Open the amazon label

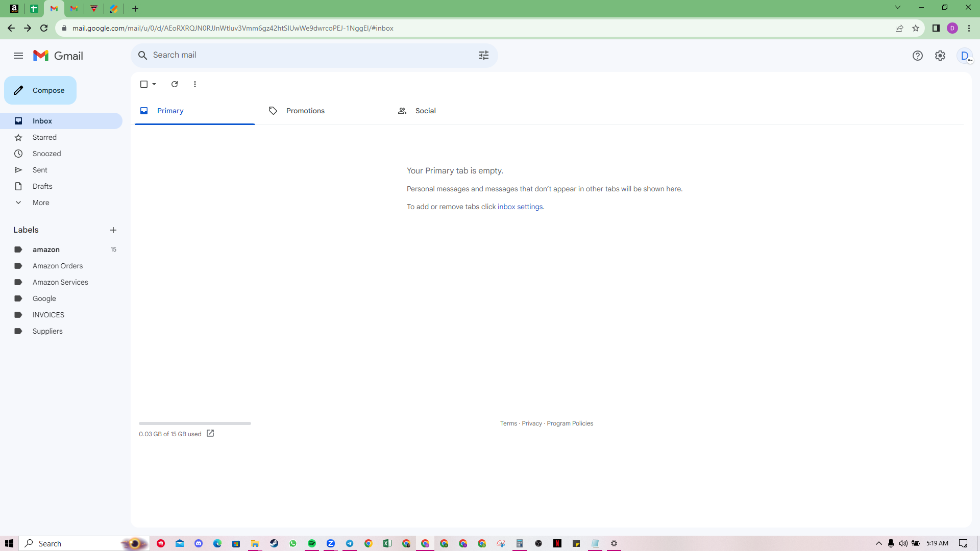[61, 249]
